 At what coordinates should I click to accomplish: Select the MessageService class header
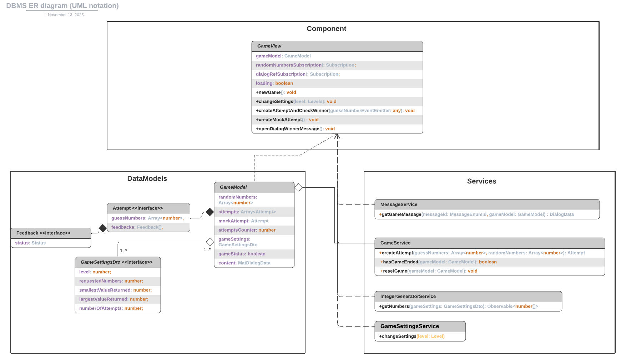487,204
